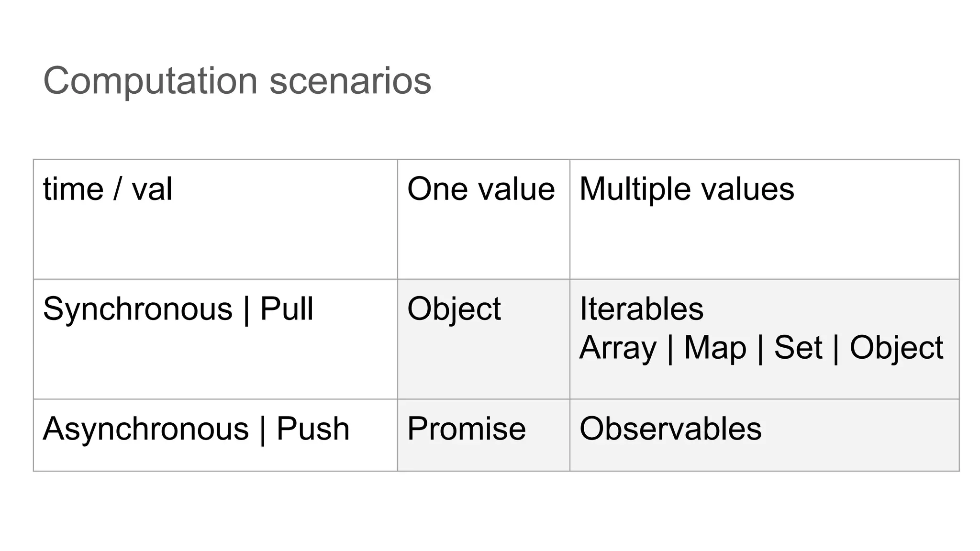Select the "Multiple values" column header
The height and width of the screenshot is (551, 980).
coord(687,189)
